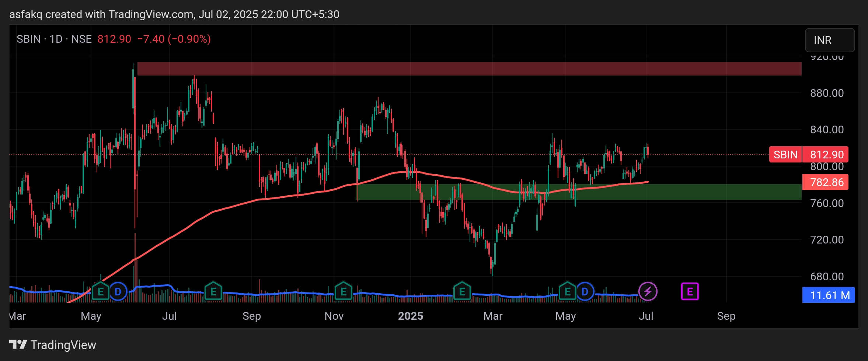Click the 782.86 moving average value label
This screenshot has height=361, width=868.
825,182
